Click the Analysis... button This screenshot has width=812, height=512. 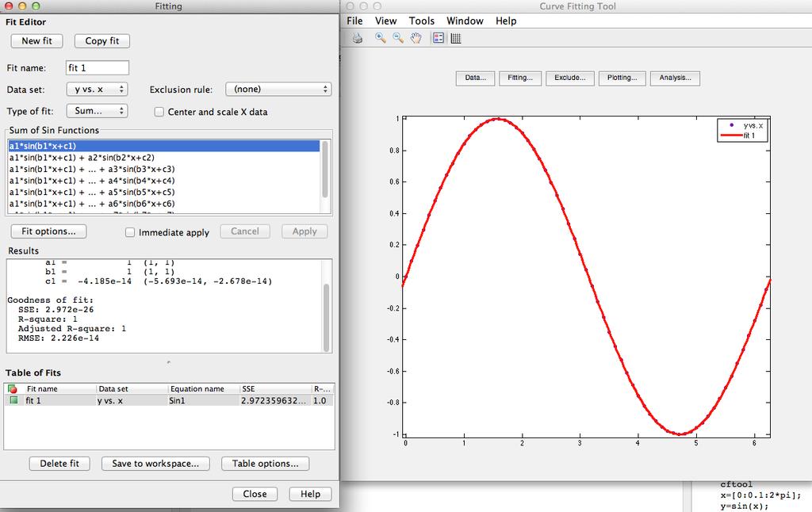click(x=675, y=78)
